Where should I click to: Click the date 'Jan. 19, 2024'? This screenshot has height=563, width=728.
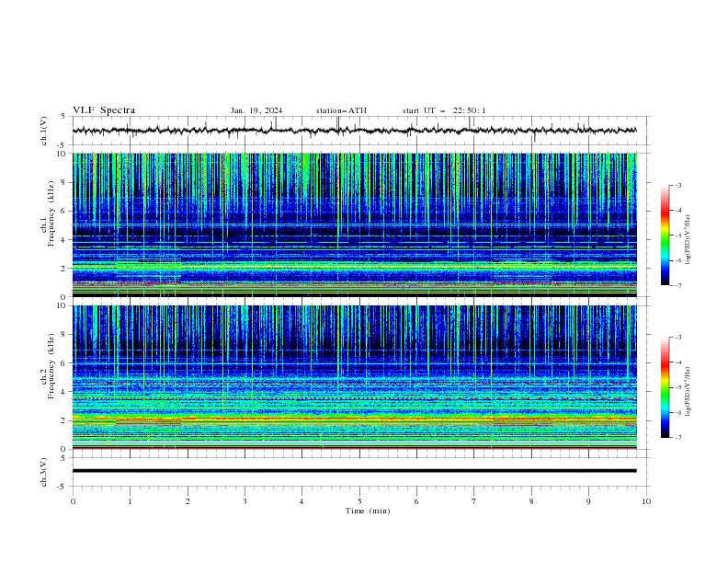[x=256, y=110]
